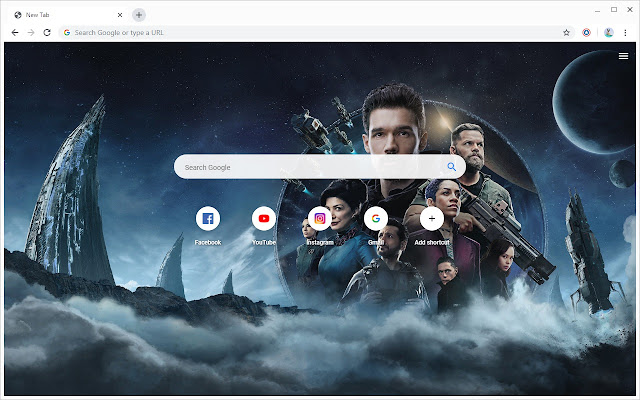Click the forward navigation arrow

(31, 33)
